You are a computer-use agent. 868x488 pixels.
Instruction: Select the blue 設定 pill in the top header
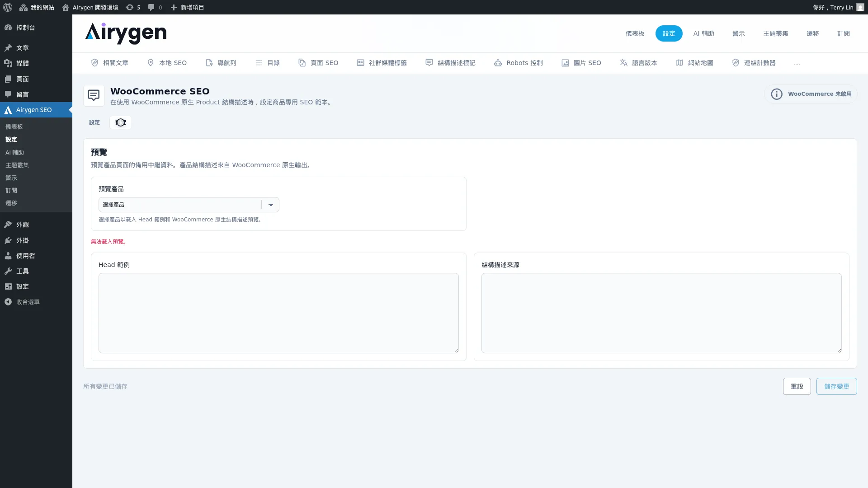pyautogui.click(x=669, y=33)
